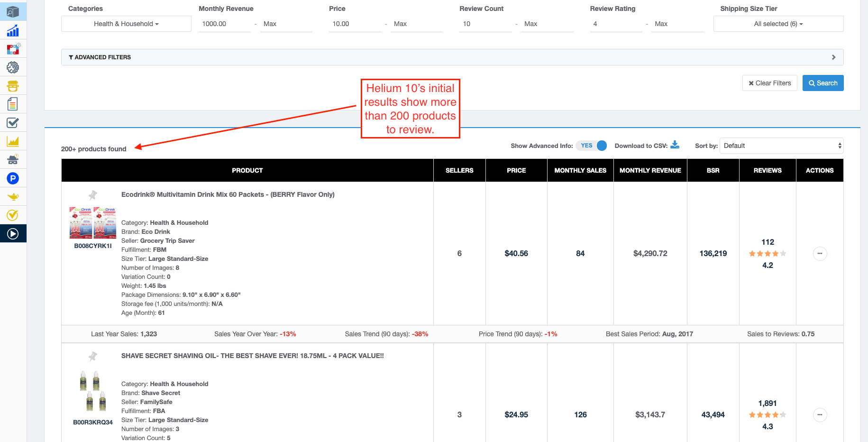Click Price Max field
This screenshot has height=442, width=868.
pos(417,24)
